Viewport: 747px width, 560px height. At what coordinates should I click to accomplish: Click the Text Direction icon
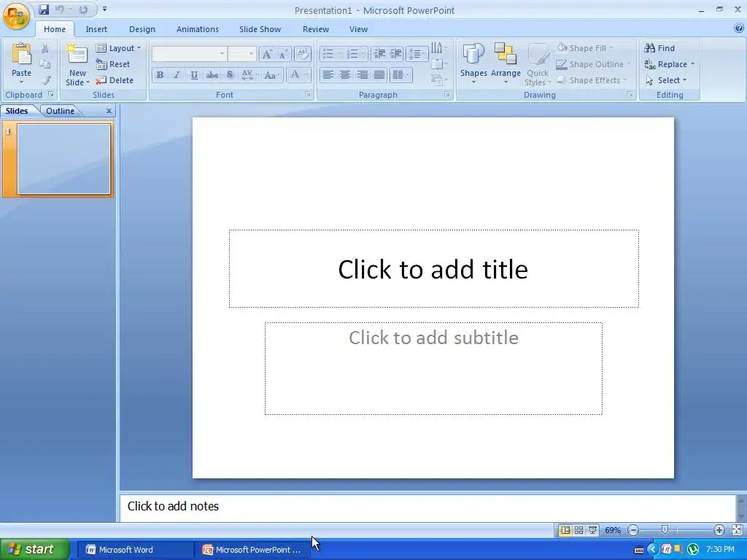click(438, 48)
